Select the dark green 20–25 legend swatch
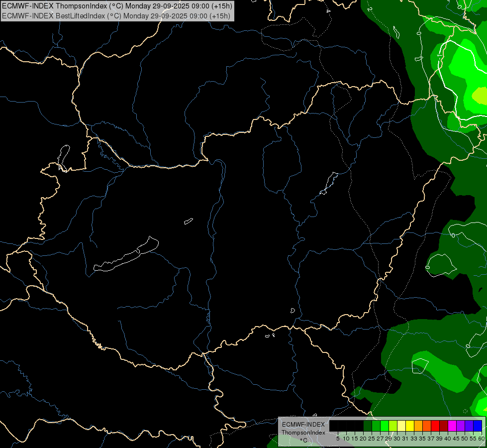This screenshot has height=448, width=487. click(x=368, y=426)
